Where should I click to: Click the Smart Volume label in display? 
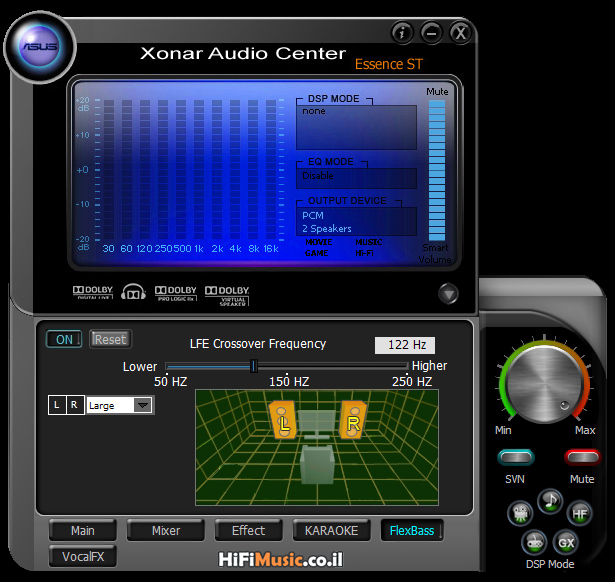435,254
